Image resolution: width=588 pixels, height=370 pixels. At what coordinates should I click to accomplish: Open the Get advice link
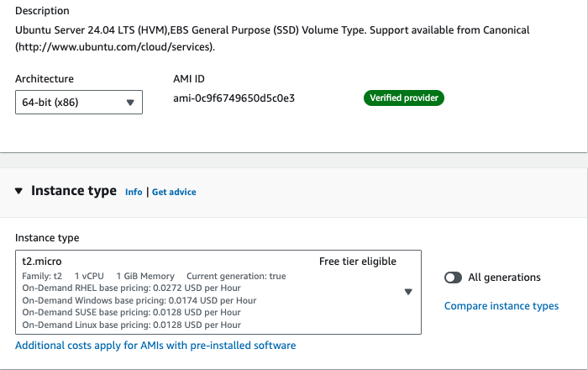point(174,192)
